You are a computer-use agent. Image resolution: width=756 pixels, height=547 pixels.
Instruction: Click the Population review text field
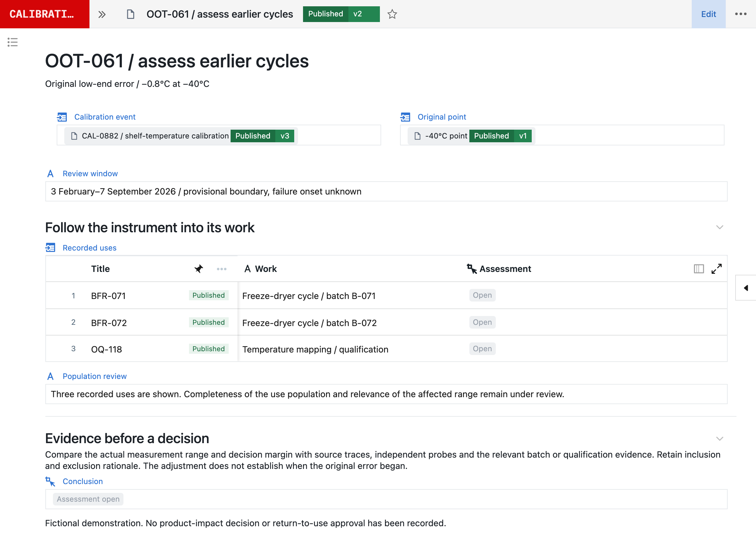tap(386, 394)
